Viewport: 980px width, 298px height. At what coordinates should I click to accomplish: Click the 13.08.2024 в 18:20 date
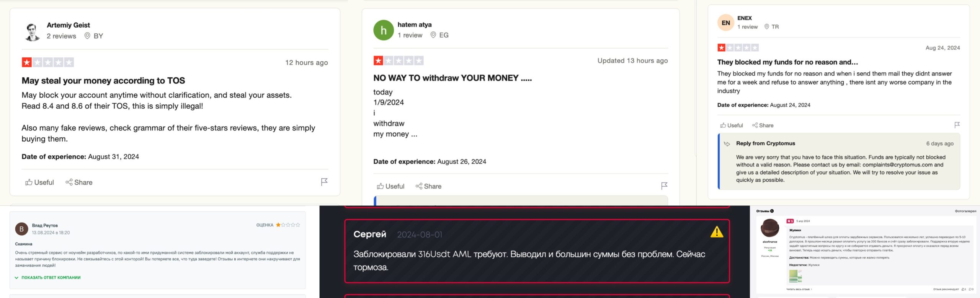(51, 233)
